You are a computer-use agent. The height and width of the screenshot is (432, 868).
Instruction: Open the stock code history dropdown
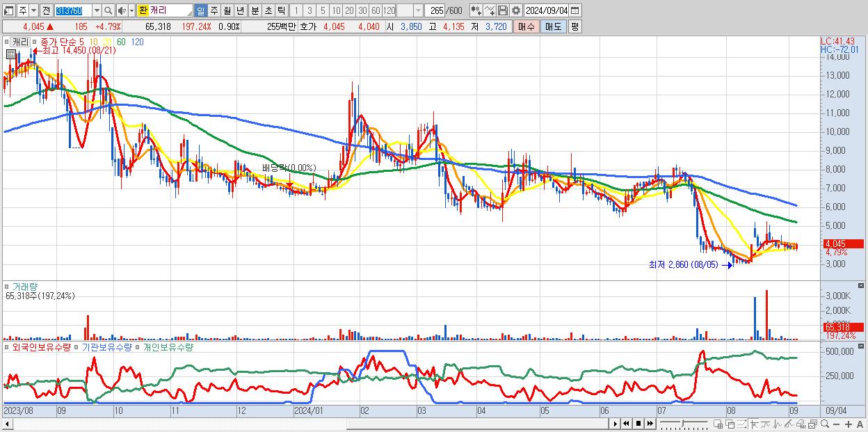(x=97, y=11)
